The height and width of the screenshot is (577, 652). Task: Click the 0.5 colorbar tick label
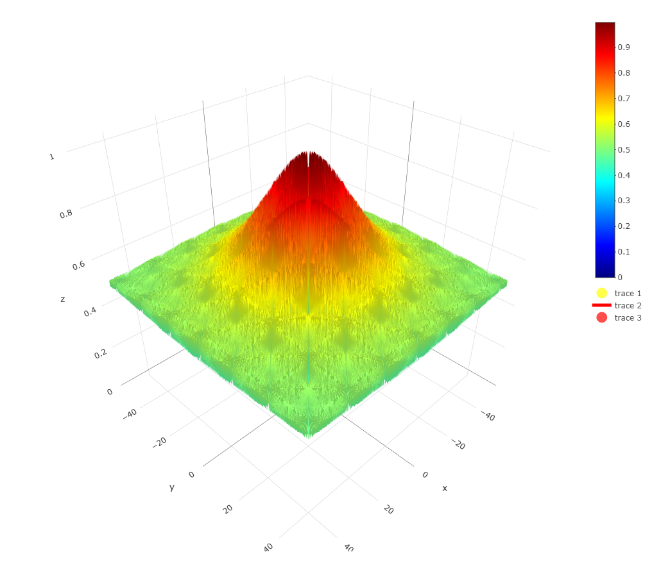click(x=624, y=150)
